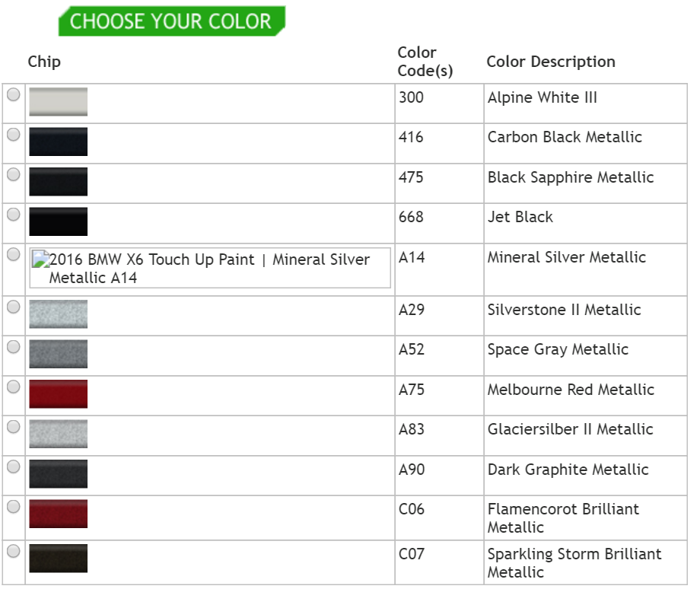700x589 pixels.
Task: Click the broken Mineral Silver Metallic A14 image
Action: pyautogui.click(x=209, y=268)
